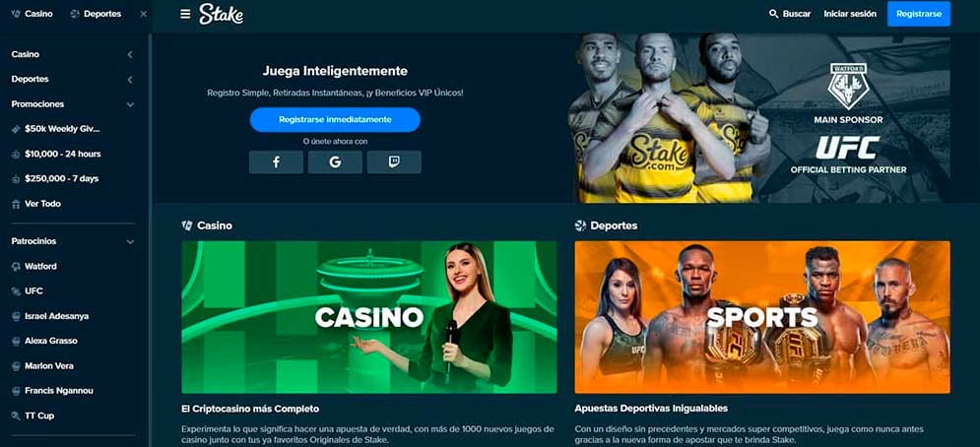The image size is (980, 447).
Task: Switch to the Casino tab at top
Action: tap(33, 14)
